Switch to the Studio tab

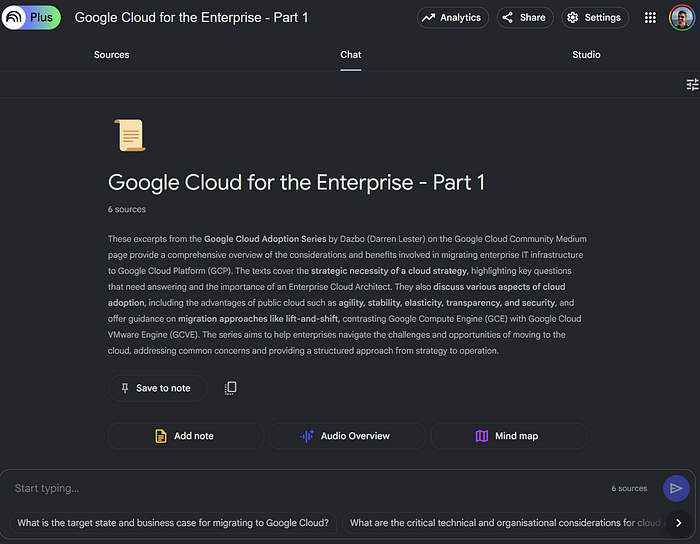(586, 54)
